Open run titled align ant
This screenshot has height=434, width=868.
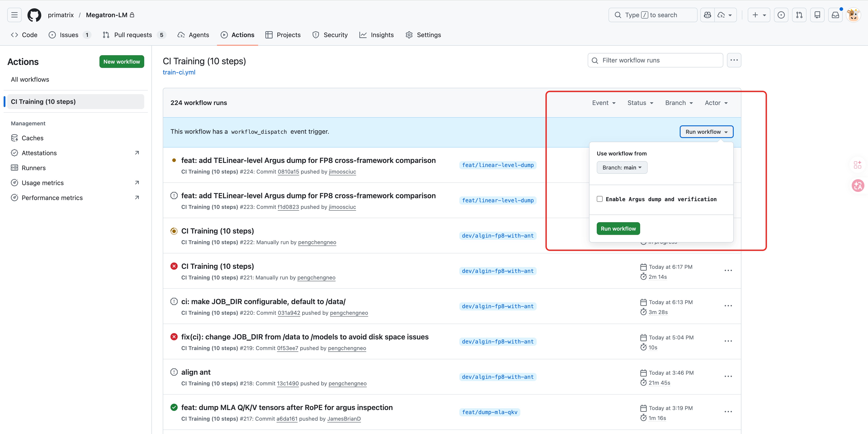[196, 372]
